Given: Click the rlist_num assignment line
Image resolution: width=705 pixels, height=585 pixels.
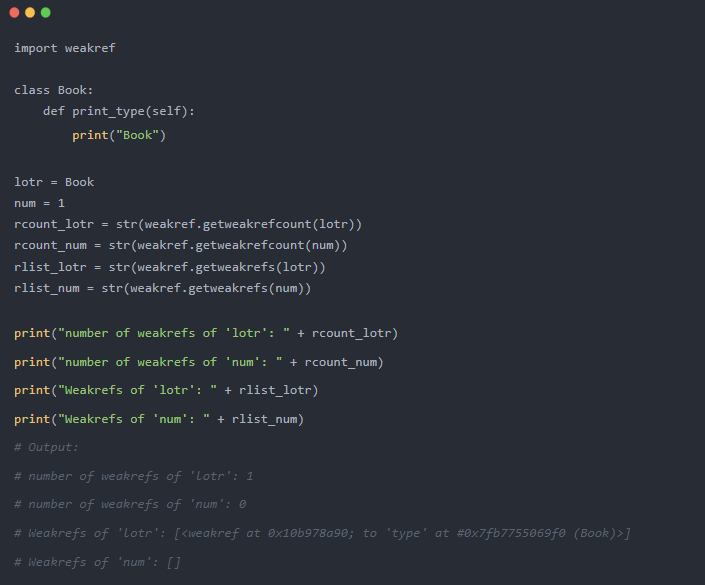Looking at the screenshot, I should (162, 288).
